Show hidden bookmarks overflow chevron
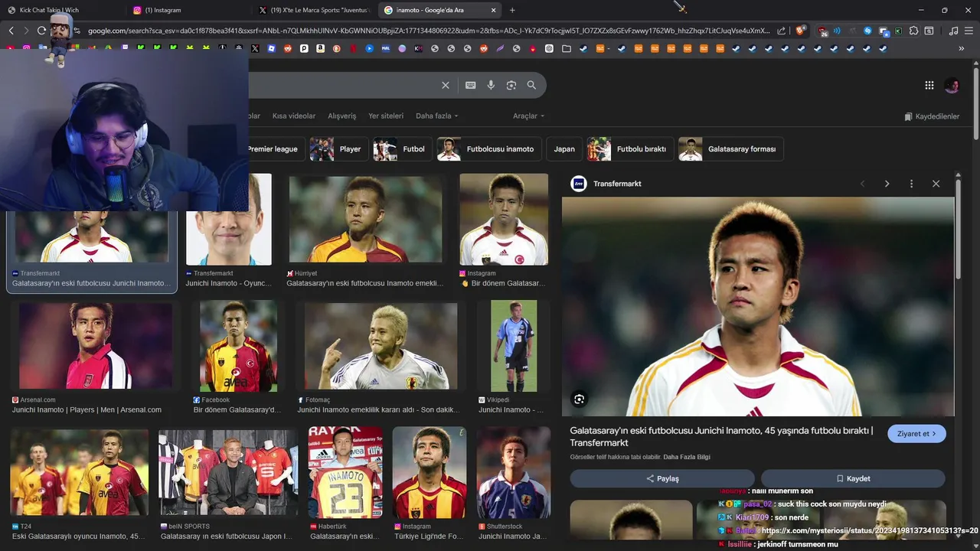 coord(961,48)
